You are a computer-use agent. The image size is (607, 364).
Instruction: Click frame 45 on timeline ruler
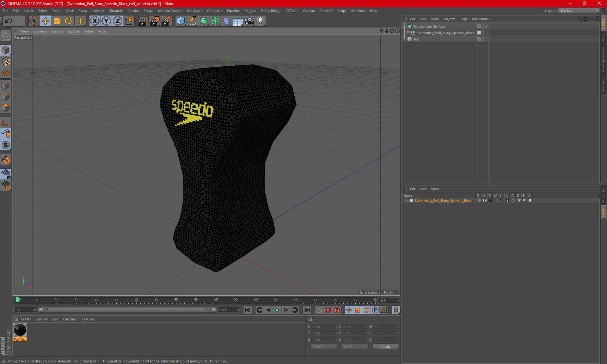click(x=196, y=300)
